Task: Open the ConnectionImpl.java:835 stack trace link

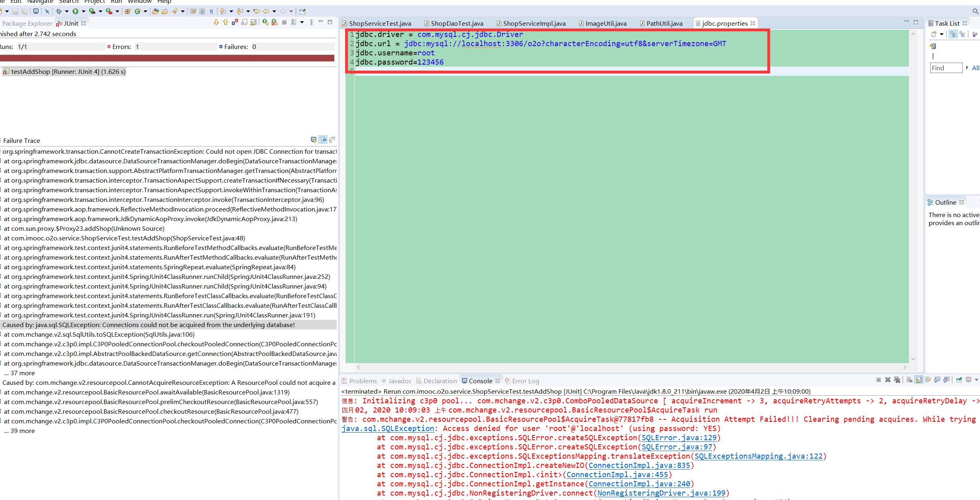Action: pyautogui.click(x=639, y=465)
